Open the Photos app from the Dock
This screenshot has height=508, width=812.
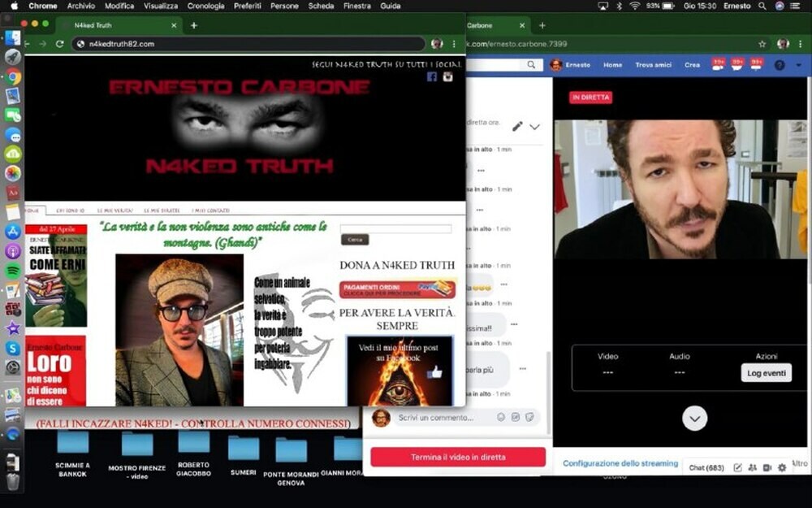pos(13,173)
